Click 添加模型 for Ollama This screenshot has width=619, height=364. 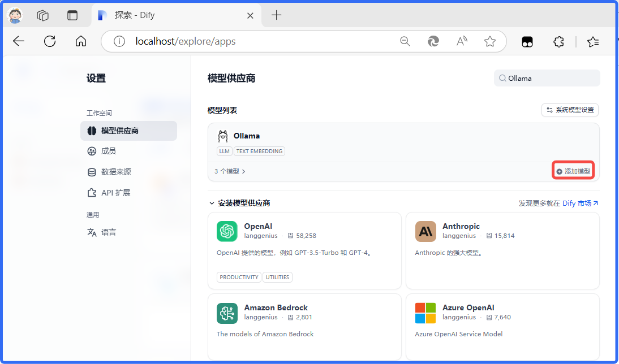(573, 172)
